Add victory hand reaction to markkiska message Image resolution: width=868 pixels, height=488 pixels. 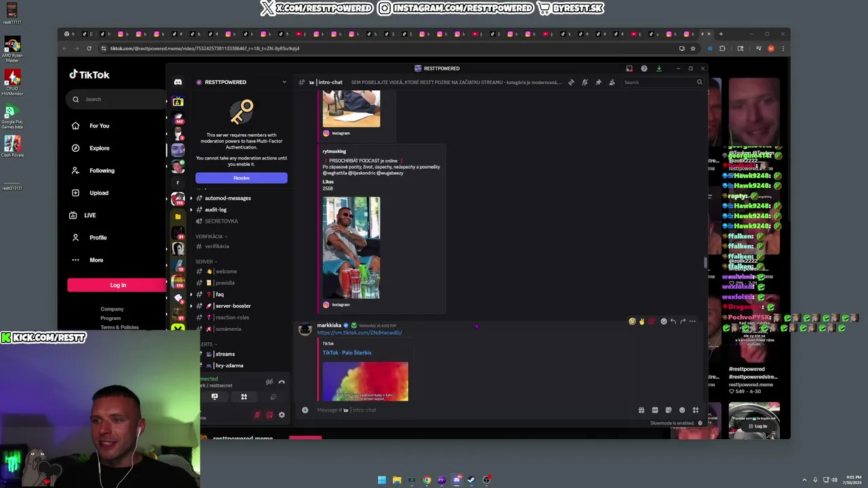pos(642,321)
